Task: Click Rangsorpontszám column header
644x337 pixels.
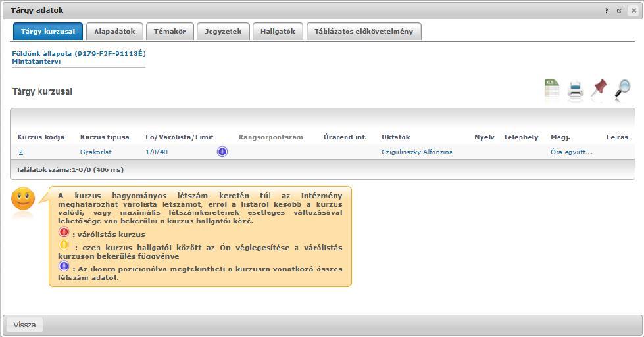Action: pos(271,137)
